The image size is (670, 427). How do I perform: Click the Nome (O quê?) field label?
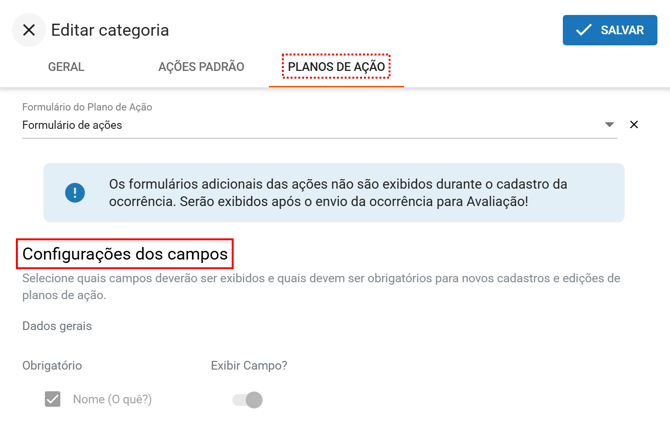(x=112, y=399)
